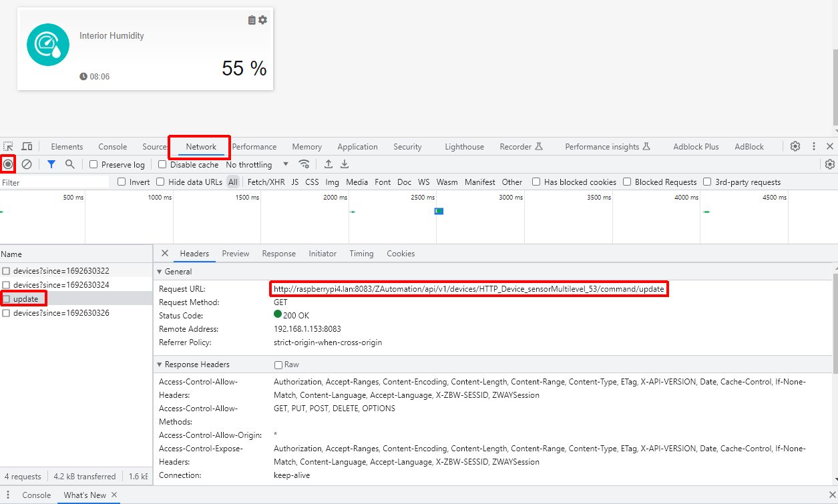The image size is (838, 504).
Task: Check Disable cache
Action: tap(162, 164)
